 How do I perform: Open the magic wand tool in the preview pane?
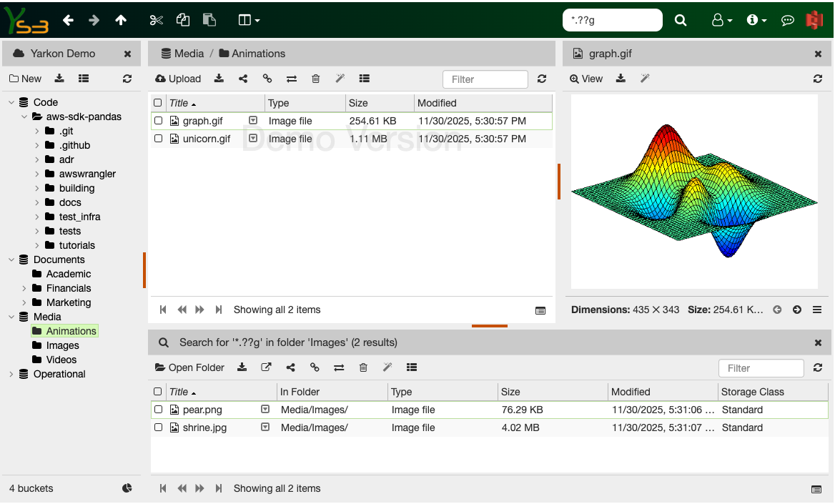pyautogui.click(x=645, y=79)
